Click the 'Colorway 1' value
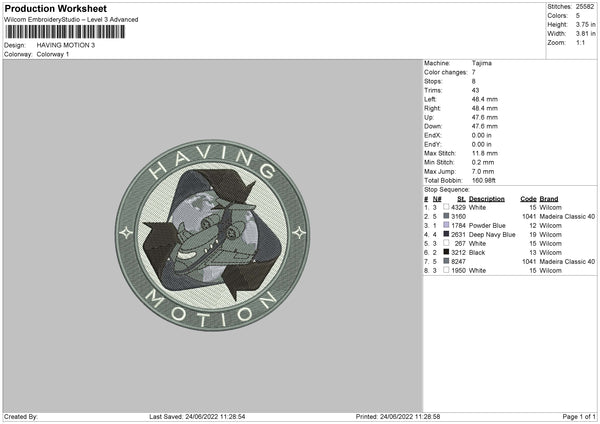The width and height of the screenshot is (600, 424). tap(53, 54)
